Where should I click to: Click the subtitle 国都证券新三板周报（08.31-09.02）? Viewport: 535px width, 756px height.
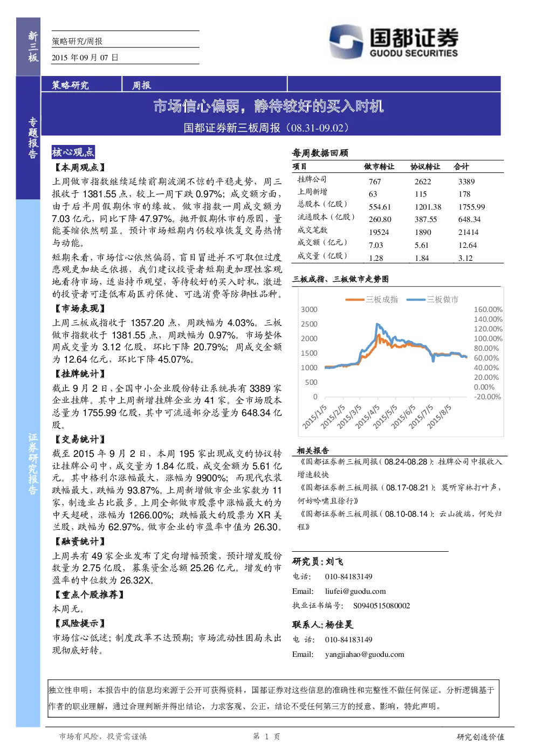266,128
